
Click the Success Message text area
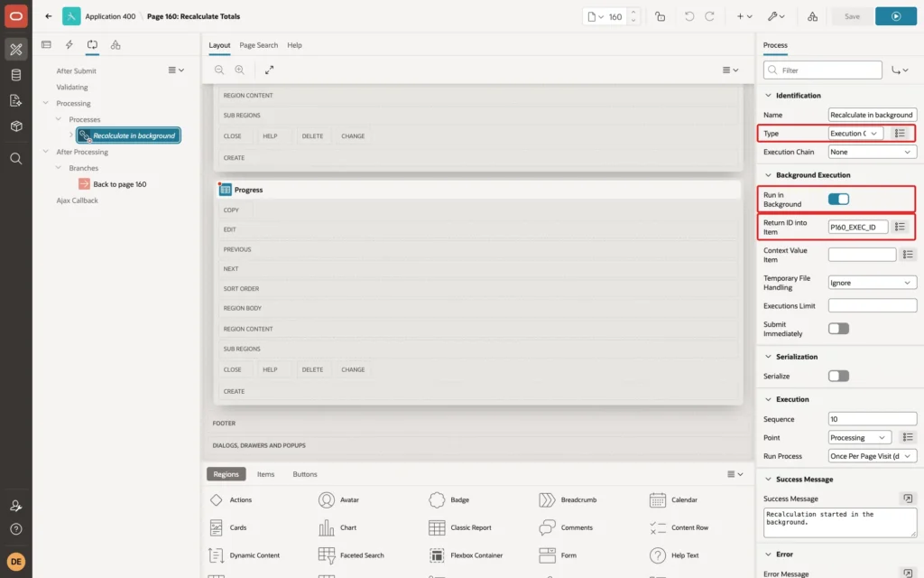point(840,523)
